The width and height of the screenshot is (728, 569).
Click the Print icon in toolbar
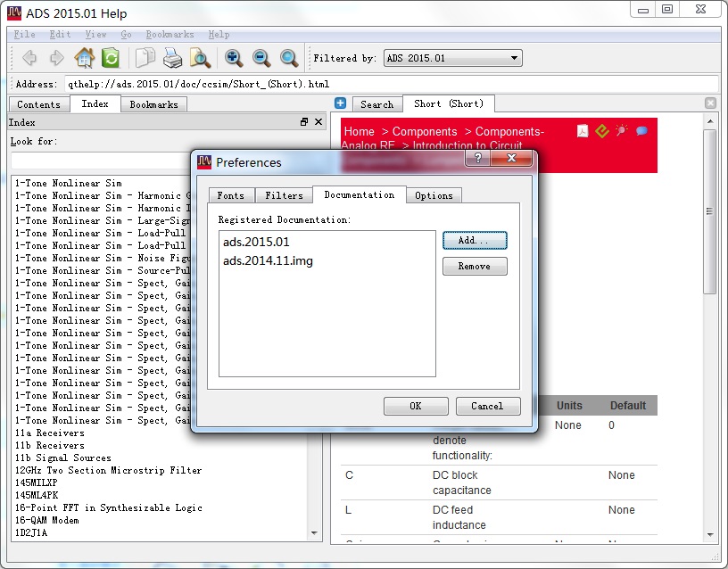point(173,59)
